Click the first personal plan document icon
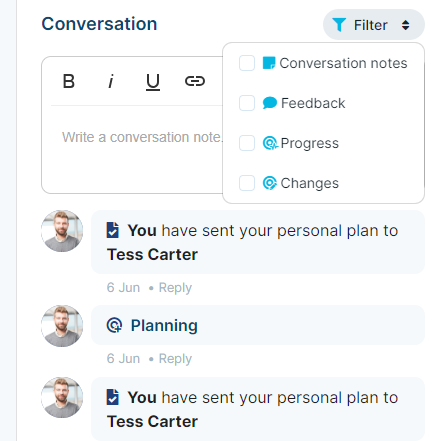Screen dimensions: 444x441 tap(113, 230)
